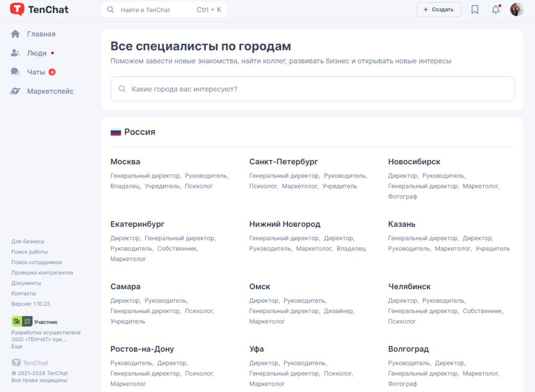This screenshot has height=392, width=535.
Task: Open the Москва city link
Action: pos(125,162)
